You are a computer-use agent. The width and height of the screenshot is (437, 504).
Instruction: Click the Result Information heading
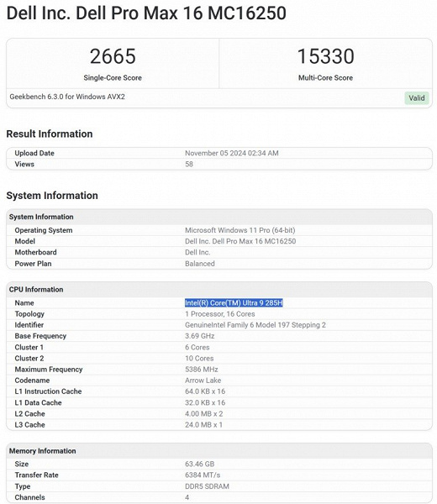pos(50,134)
